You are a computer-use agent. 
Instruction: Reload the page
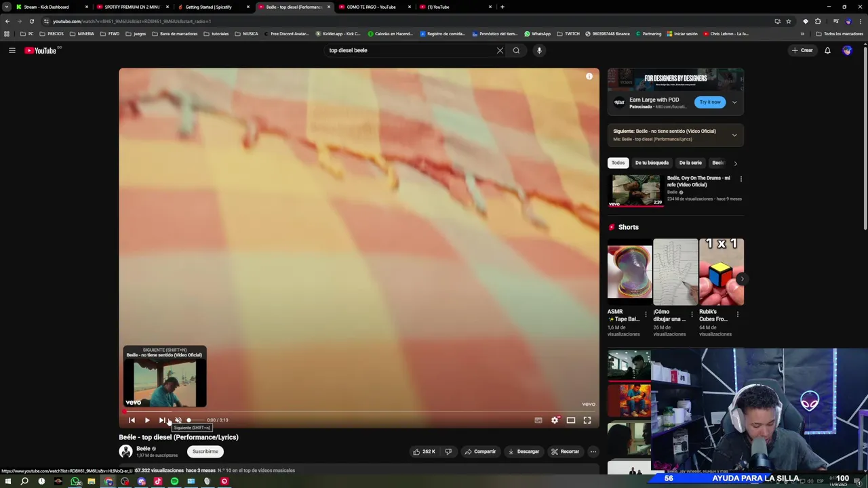click(x=31, y=21)
